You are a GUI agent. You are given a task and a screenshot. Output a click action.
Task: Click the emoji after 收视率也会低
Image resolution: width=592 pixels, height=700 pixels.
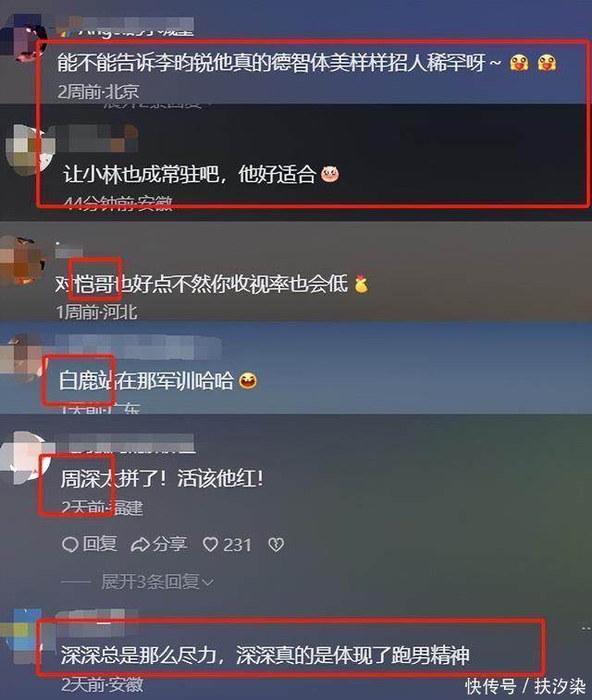[361, 284]
